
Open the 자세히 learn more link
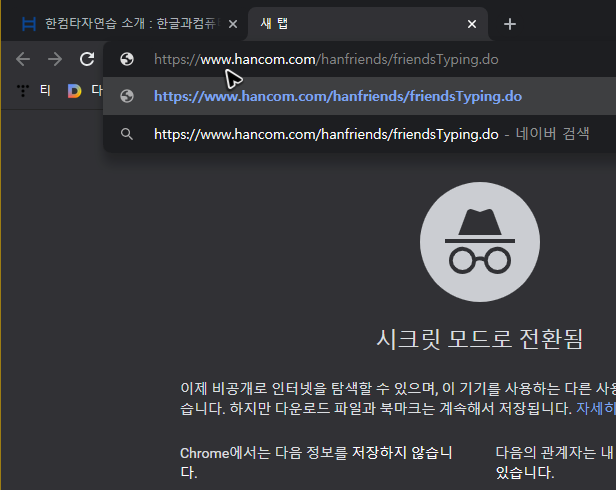click(596, 409)
